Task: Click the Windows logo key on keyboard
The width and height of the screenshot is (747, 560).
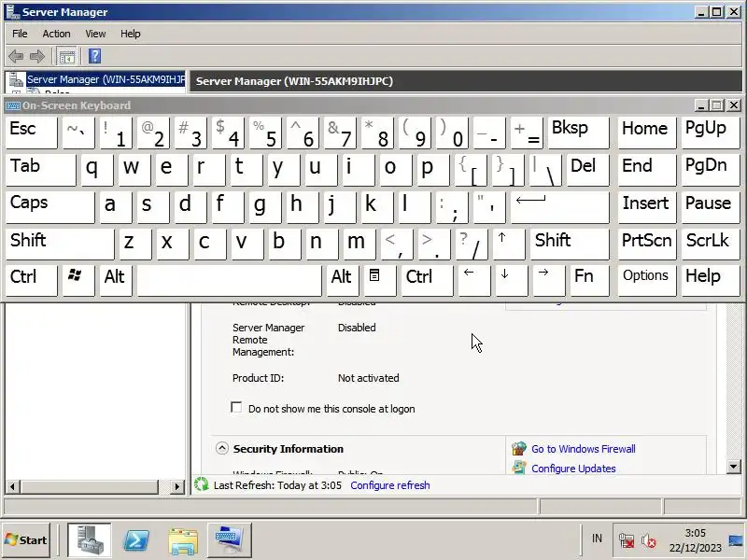Action: [78, 281]
